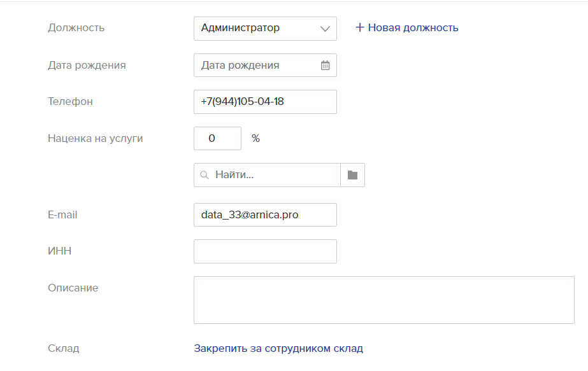Click the plus icon before Новая должность
The image size is (588, 371).
pos(360,27)
